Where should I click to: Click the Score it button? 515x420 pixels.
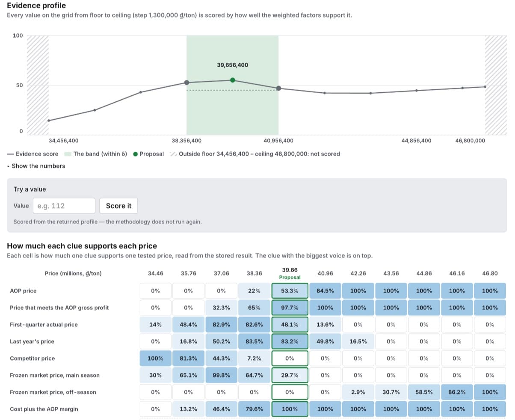point(118,206)
